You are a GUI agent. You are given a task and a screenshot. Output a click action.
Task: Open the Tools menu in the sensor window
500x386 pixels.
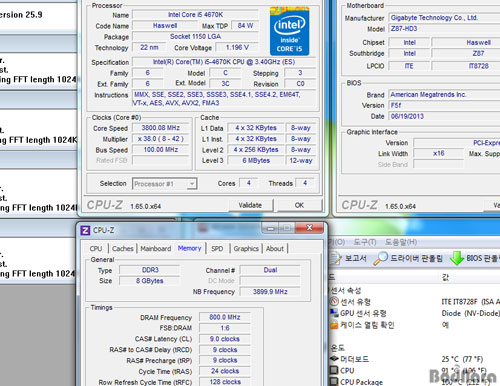[365, 242]
